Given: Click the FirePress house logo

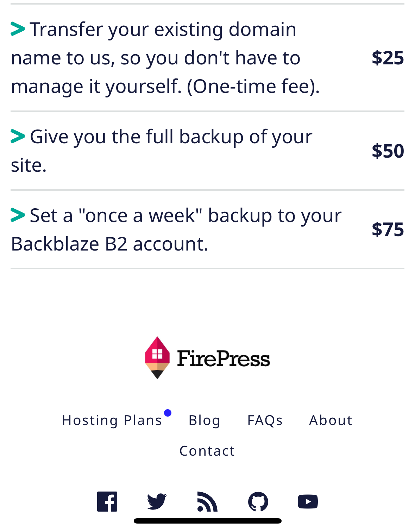Looking at the screenshot, I should coord(157,357).
